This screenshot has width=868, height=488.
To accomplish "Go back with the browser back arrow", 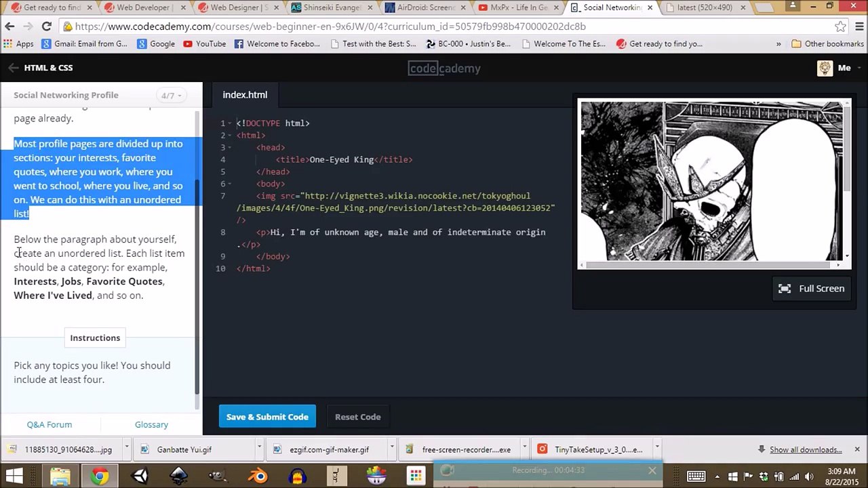I will 9,26.
